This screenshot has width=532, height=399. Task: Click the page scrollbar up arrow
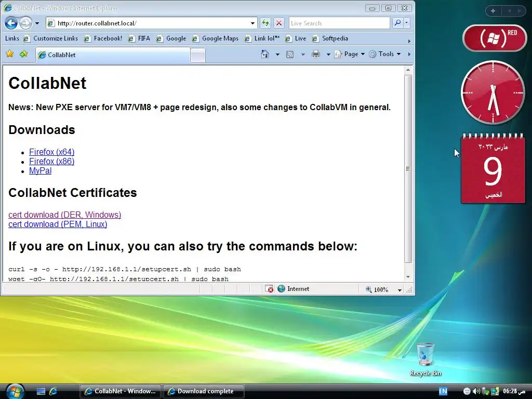(408, 70)
